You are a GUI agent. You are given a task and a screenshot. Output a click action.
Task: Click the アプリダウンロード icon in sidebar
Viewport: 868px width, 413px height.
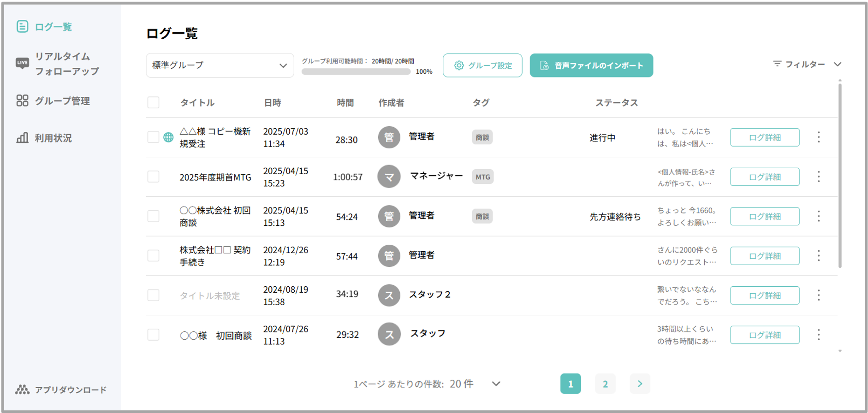22,390
